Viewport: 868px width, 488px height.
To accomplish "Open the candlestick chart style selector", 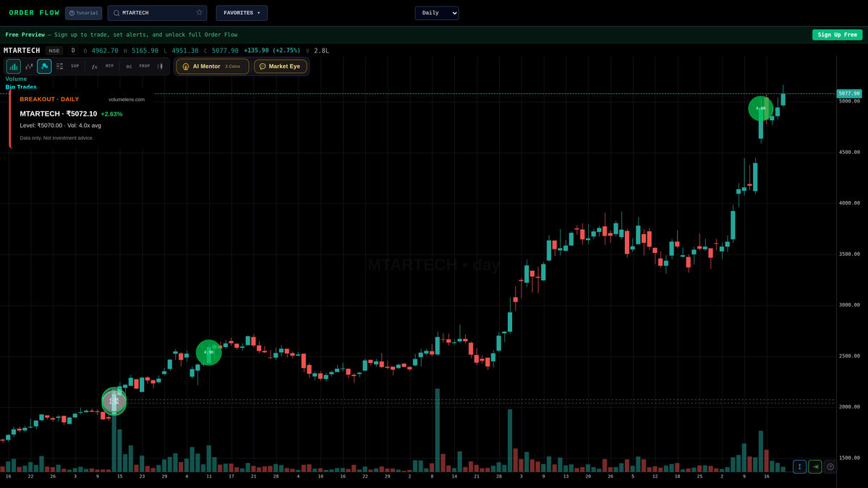I will 28,66.
